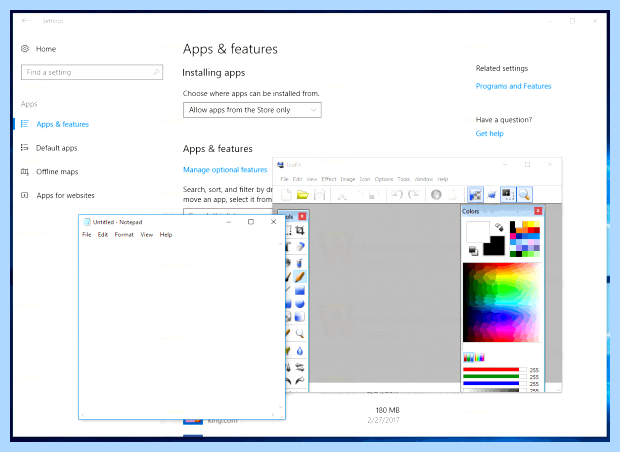Screen dimensions: 620x452
Task: Click the Undo arrow in IcoFX toolbar
Action: (x=397, y=195)
